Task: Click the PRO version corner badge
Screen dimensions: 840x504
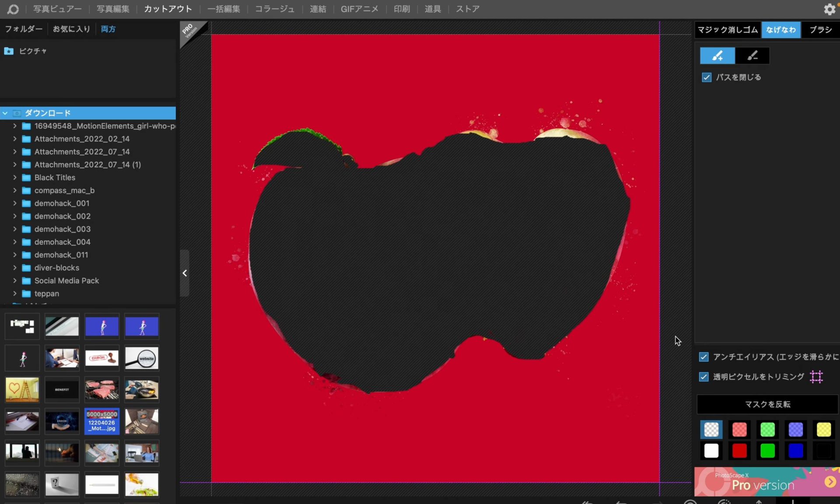Action: pos(189,31)
